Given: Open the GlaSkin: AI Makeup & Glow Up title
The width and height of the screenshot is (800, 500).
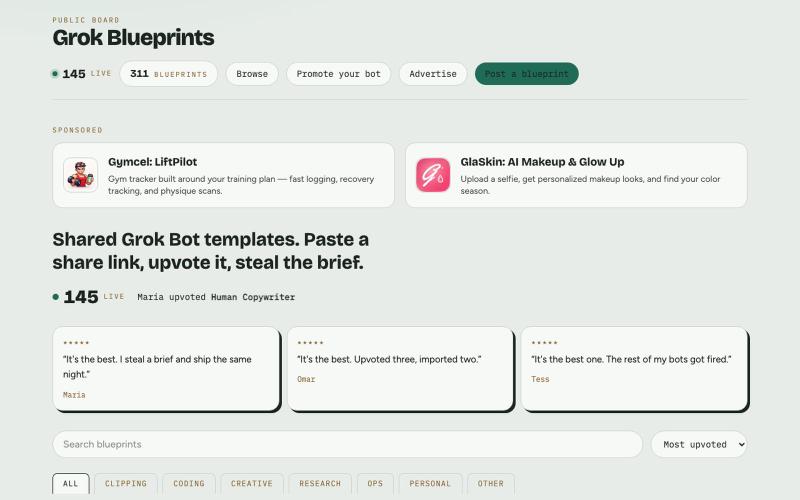Looking at the screenshot, I should 542,162.
